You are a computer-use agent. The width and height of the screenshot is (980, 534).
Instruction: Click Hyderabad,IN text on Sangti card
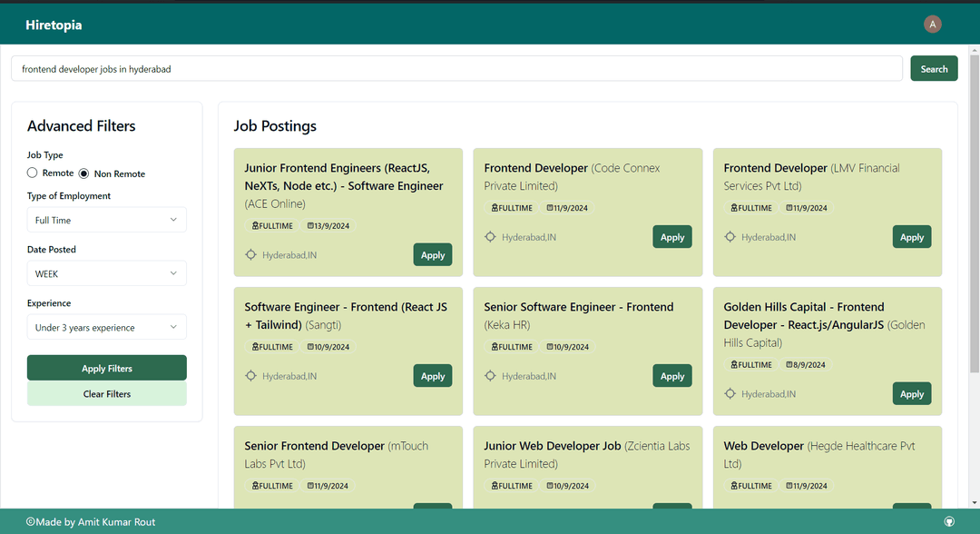[289, 376]
